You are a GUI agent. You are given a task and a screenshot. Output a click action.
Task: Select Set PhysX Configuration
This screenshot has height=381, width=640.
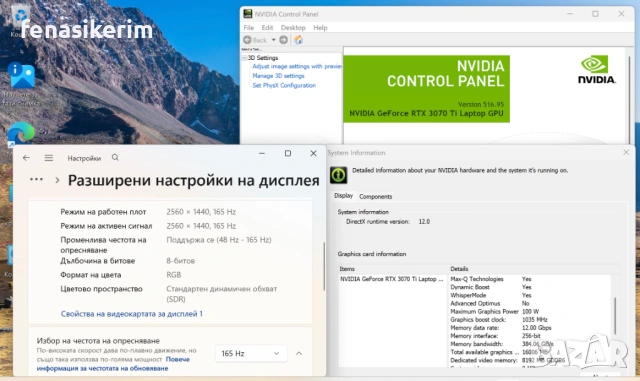point(284,85)
